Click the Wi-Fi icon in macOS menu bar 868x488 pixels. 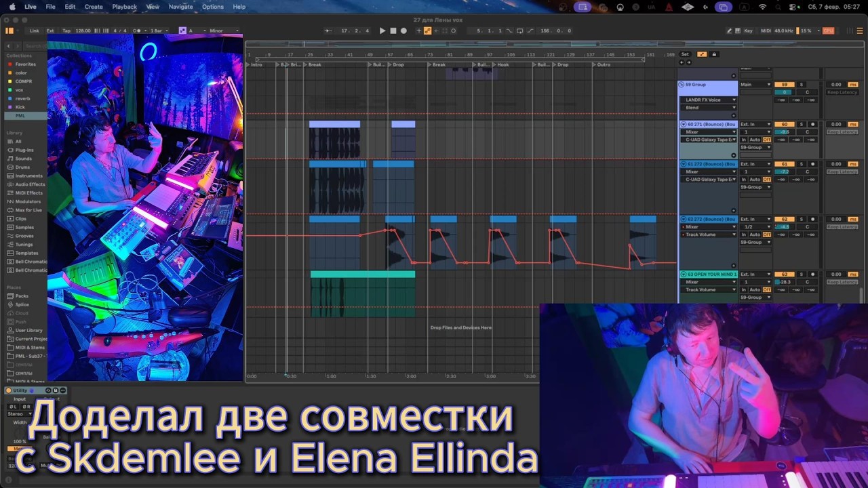click(762, 7)
